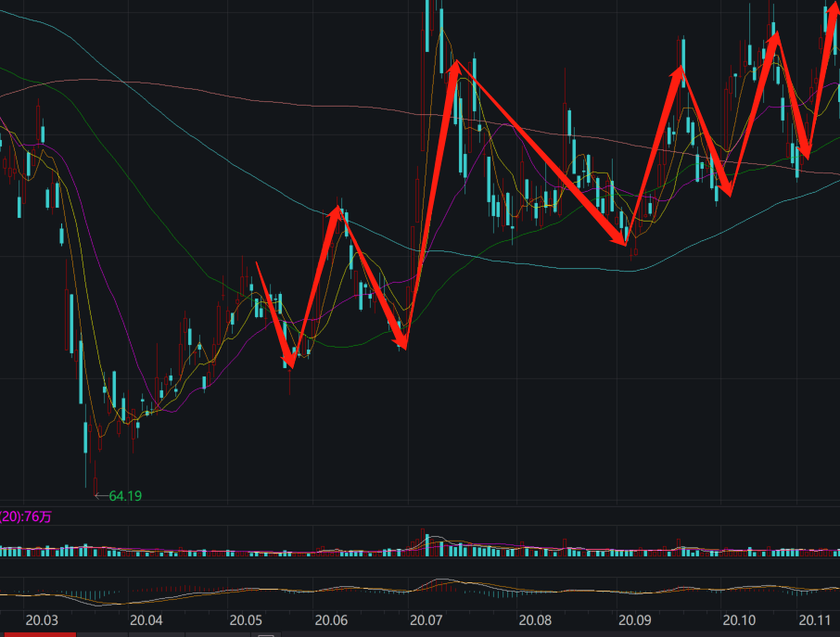Screen dimensions: 840x637
Task: Click the 20.04 date label
Action: pyautogui.click(x=146, y=620)
